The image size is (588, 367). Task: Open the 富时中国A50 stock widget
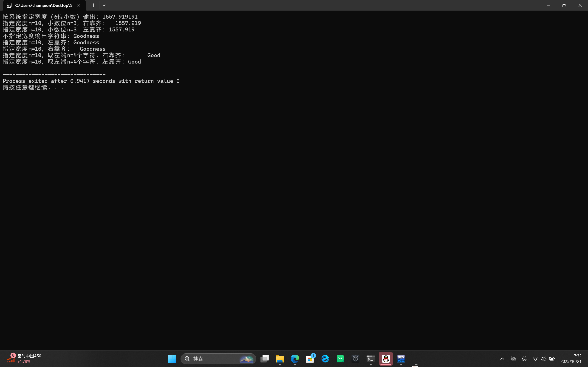coord(24,359)
